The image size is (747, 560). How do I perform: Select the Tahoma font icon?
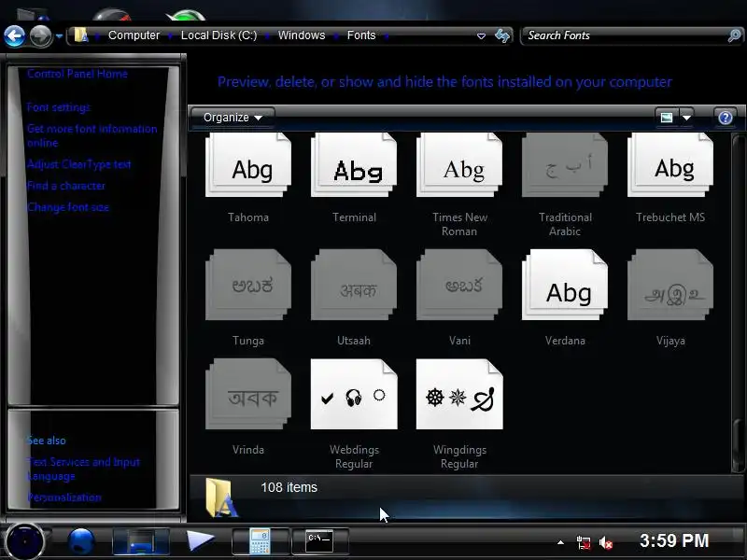248,165
